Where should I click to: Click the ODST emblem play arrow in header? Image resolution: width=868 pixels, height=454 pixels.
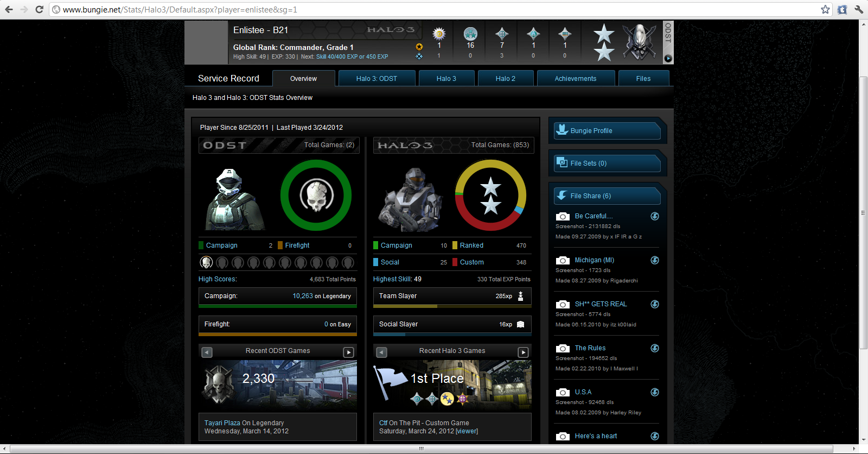pos(668,58)
